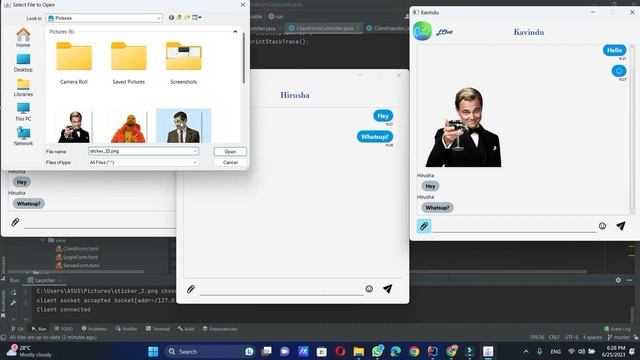
Task: Expand the File name dropdown arrow
Action: click(195, 151)
